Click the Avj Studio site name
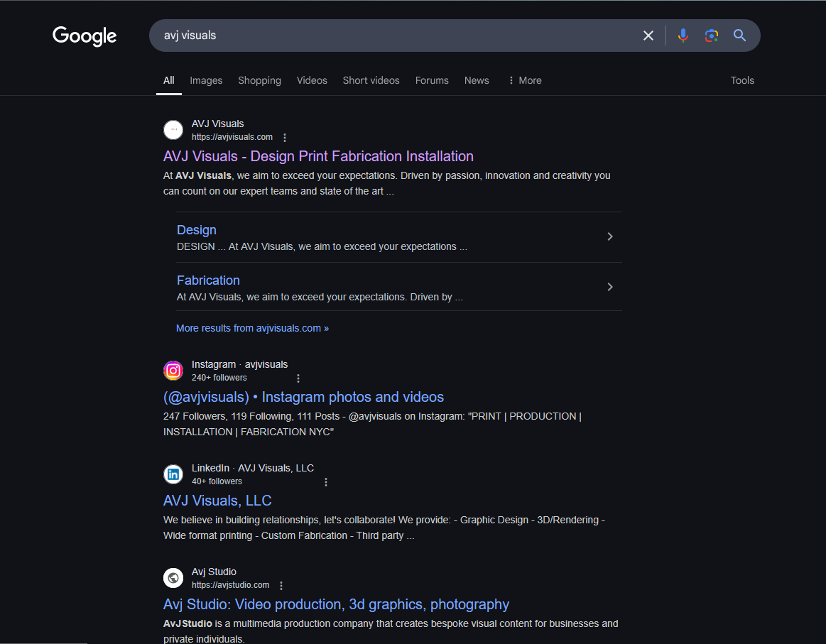The width and height of the screenshot is (826, 644). [214, 572]
